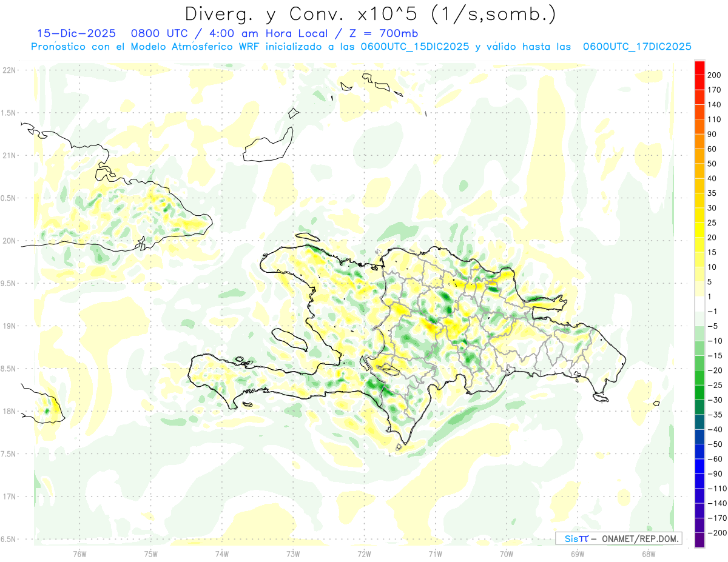This screenshot has width=728, height=562.
Task: Click the '50' colorbar label
Action: [712, 164]
